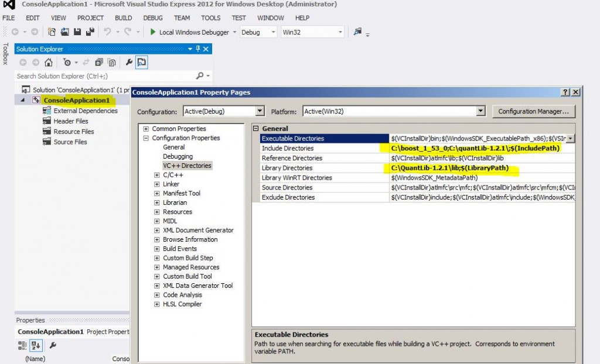Click the Home icon in Solution Explorer

click(49, 63)
